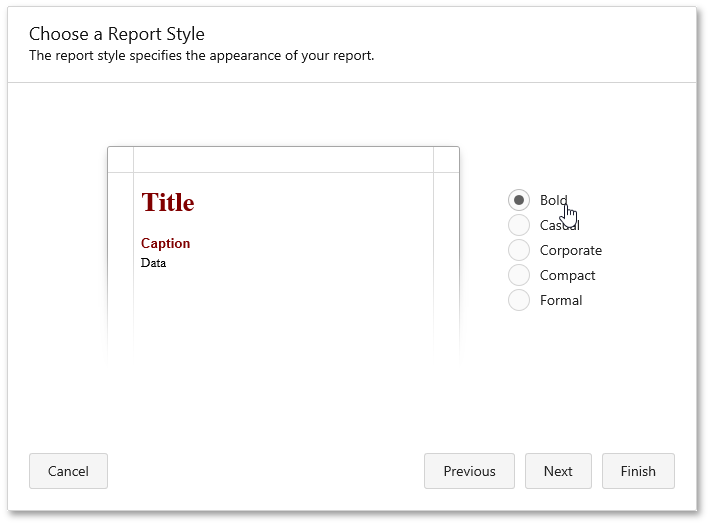This screenshot has width=710, height=525.
Task: Pick the Corporate report style
Action: pyautogui.click(x=518, y=250)
